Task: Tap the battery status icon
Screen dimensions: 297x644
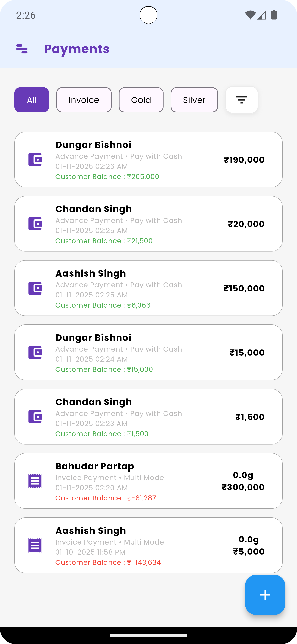Action: pos(274,15)
